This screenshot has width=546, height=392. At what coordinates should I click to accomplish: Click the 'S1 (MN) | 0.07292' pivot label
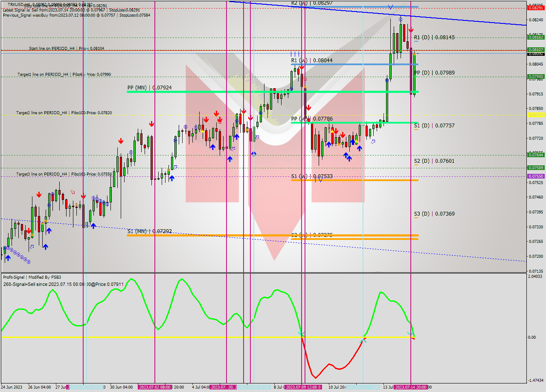click(149, 231)
